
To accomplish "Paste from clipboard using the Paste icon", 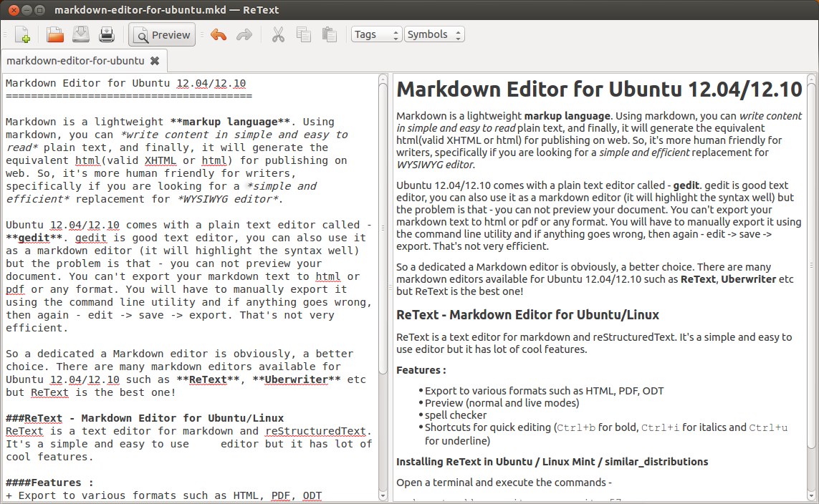I will coord(329,34).
